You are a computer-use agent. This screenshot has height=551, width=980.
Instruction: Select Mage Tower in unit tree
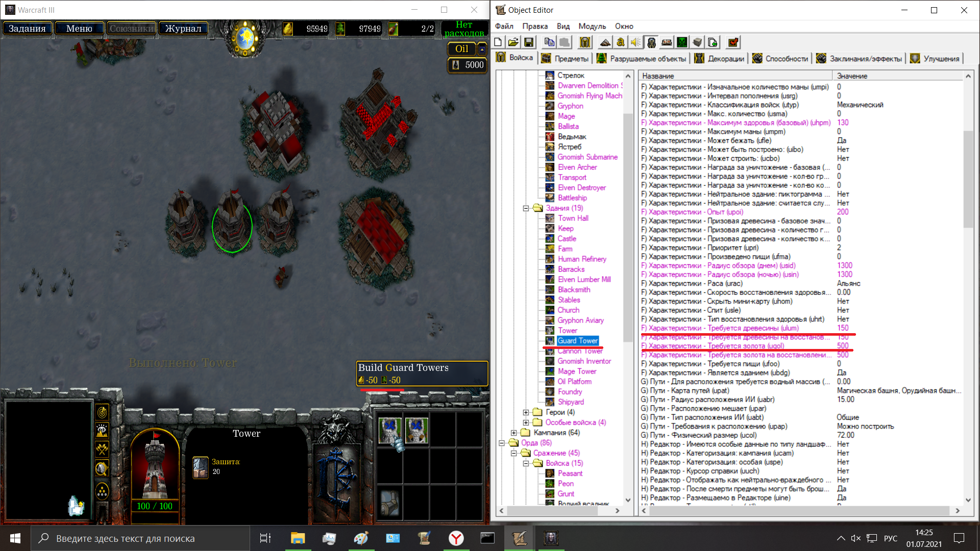577,371
